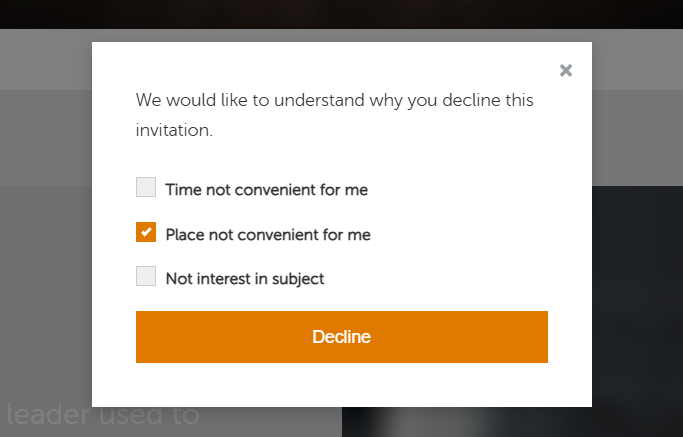Click the black header strip above the dialog

point(340,14)
